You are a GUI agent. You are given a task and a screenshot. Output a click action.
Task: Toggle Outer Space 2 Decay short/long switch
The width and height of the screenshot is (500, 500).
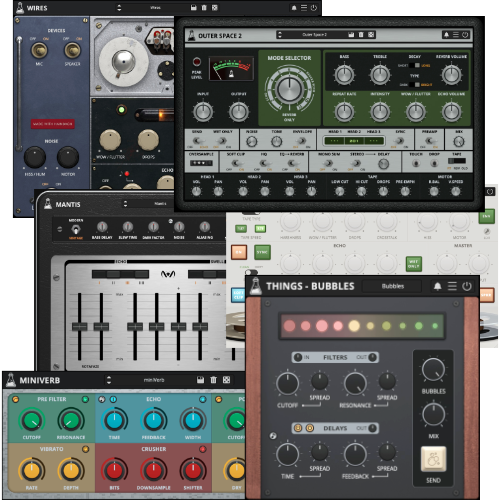point(414,65)
